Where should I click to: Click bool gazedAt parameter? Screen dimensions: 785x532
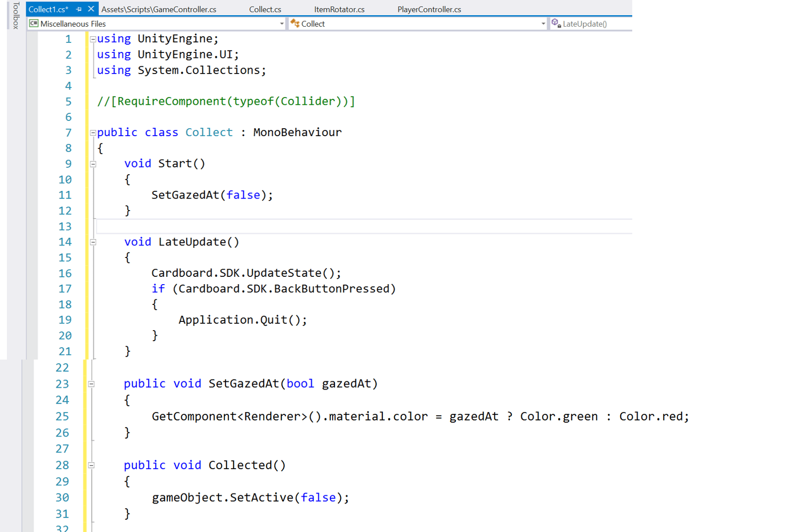[x=328, y=383]
